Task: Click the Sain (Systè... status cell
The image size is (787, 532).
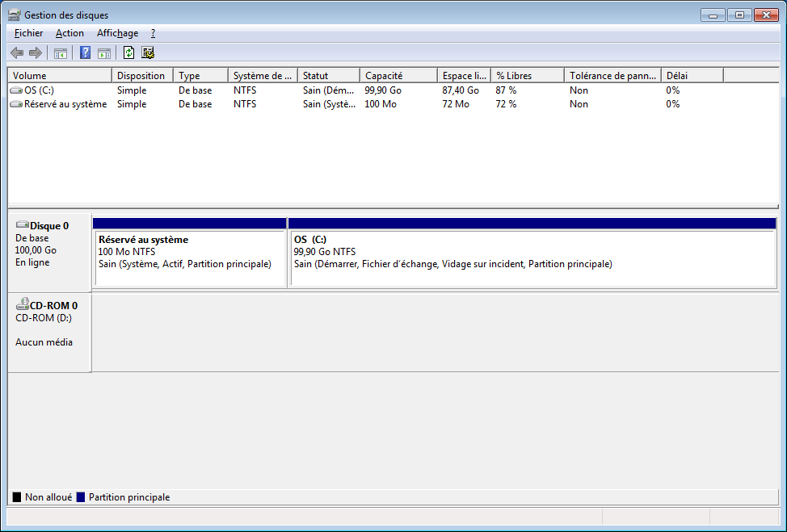Action: coord(329,104)
